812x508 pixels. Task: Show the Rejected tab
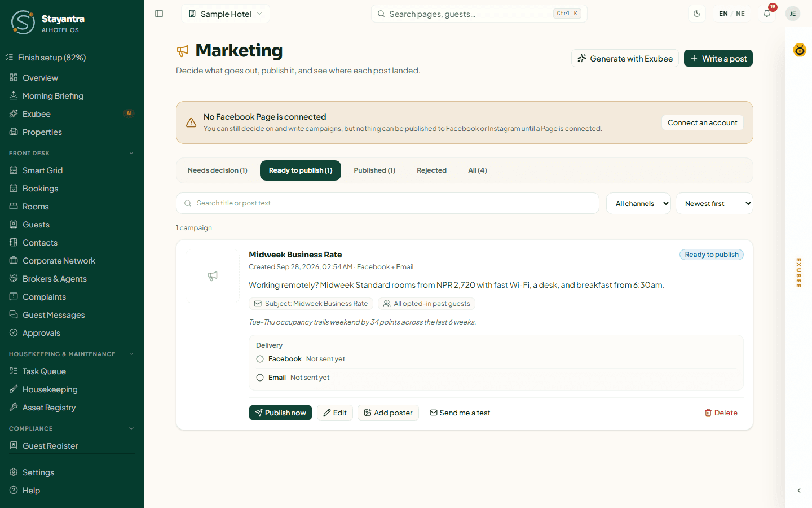pyautogui.click(x=431, y=170)
